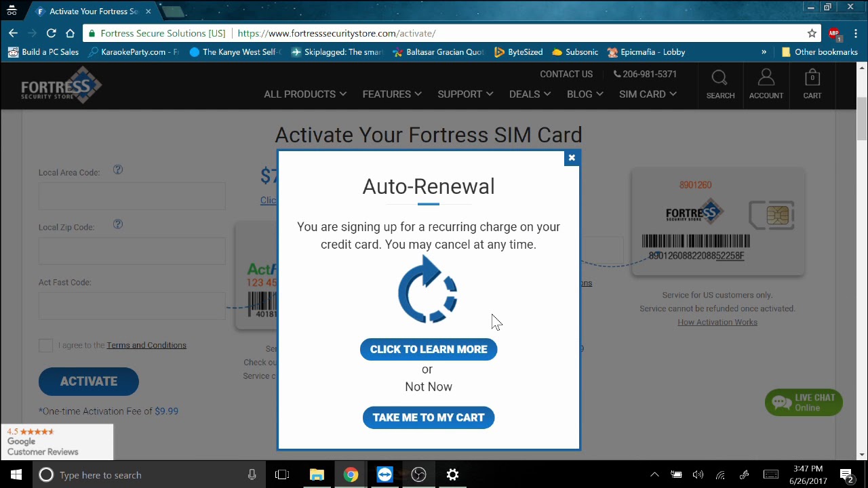This screenshot has height=488, width=868.
Task: Expand the SIM CARD menu
Action: coord(648,94)
